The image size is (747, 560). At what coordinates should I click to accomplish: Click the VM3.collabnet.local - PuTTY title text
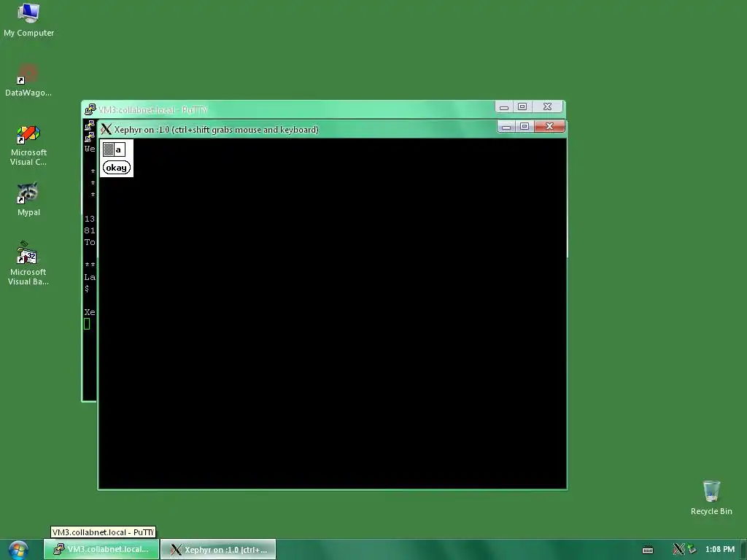(153, 110)
